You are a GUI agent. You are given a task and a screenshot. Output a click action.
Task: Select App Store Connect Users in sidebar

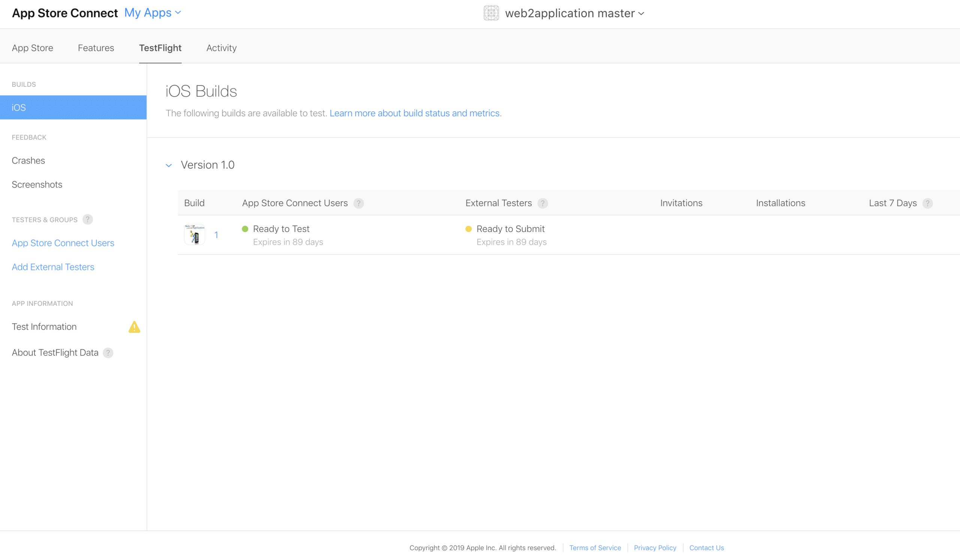click(x=63, y=243)
